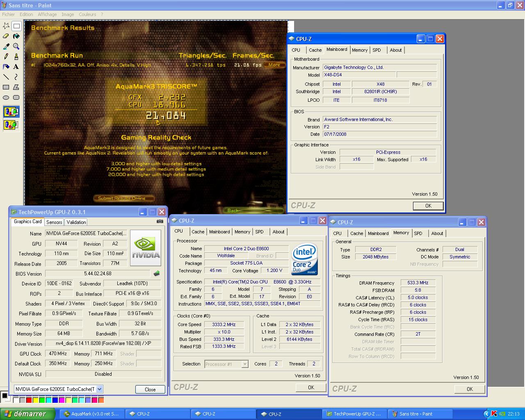Switch to TechPowerUp GPU-Z taskbar item
Image resolution: width=525 pixels, height=420 pixels.
354,414
